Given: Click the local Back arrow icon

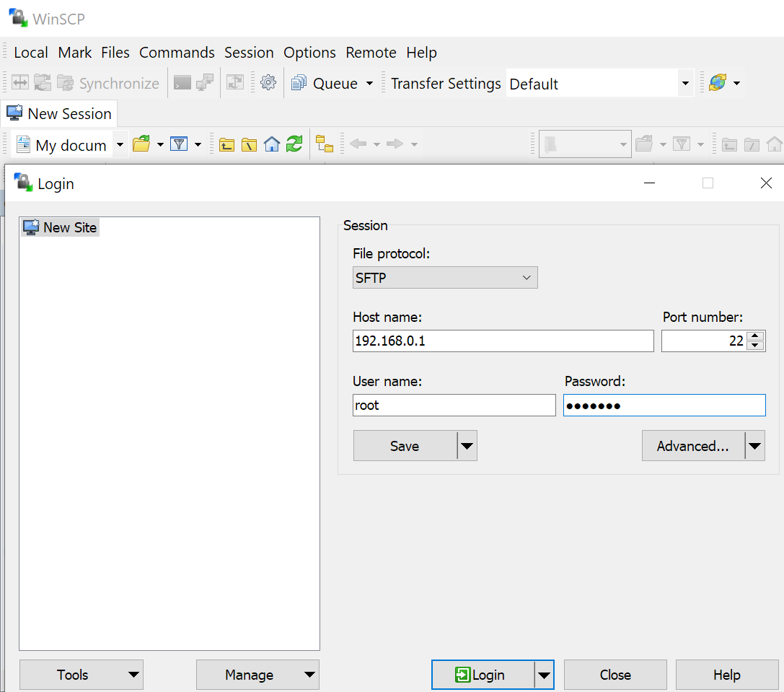Looking at the screenshot, I should 358,144.
